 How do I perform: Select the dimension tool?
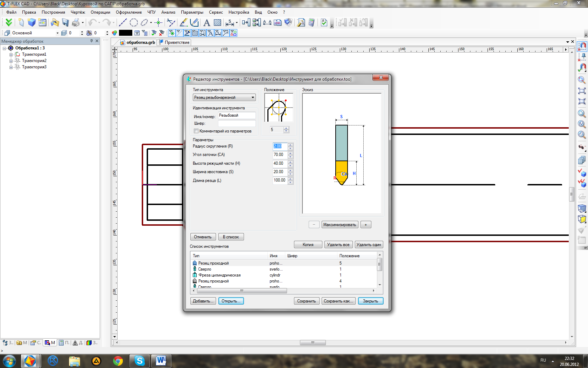coord(230,22)
